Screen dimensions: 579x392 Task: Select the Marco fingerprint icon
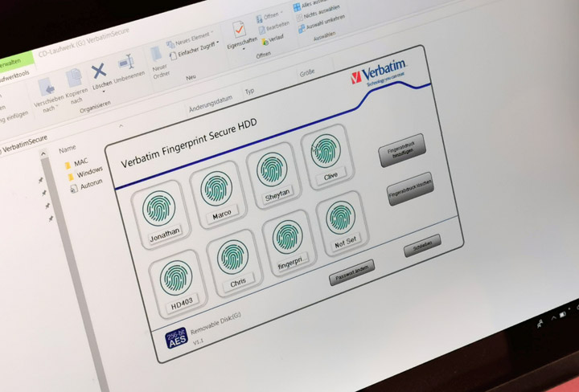click(x=216, y=189)
